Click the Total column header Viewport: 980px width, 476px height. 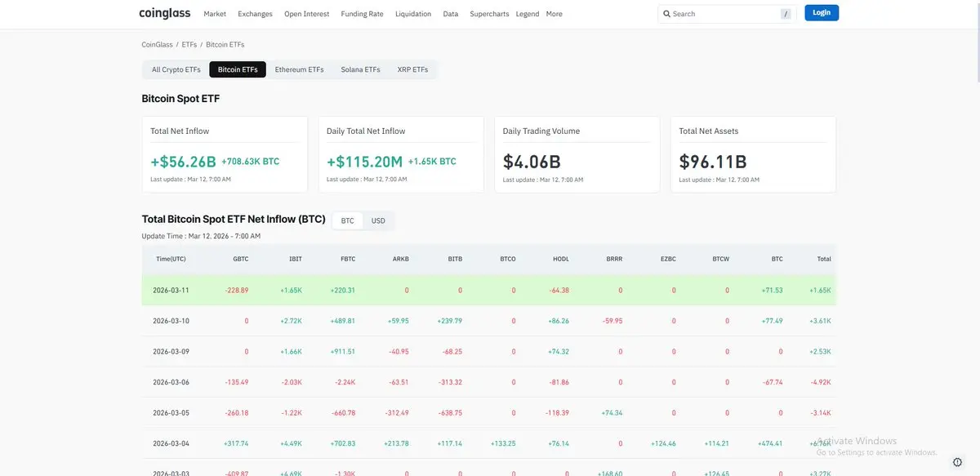[824, 259]
